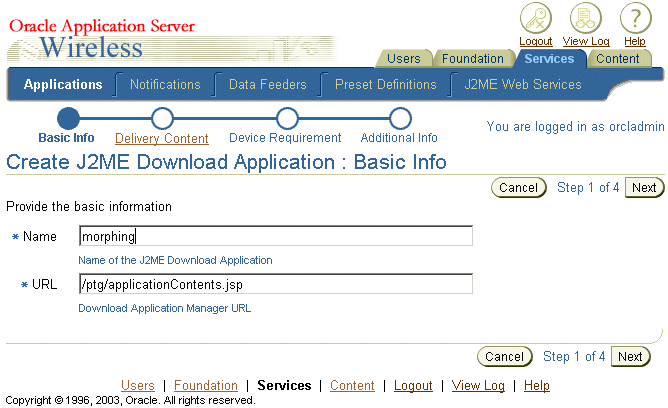
Task: Open the Data Feeders subtab
Action: pyautogui.click(x=268, y=84)
